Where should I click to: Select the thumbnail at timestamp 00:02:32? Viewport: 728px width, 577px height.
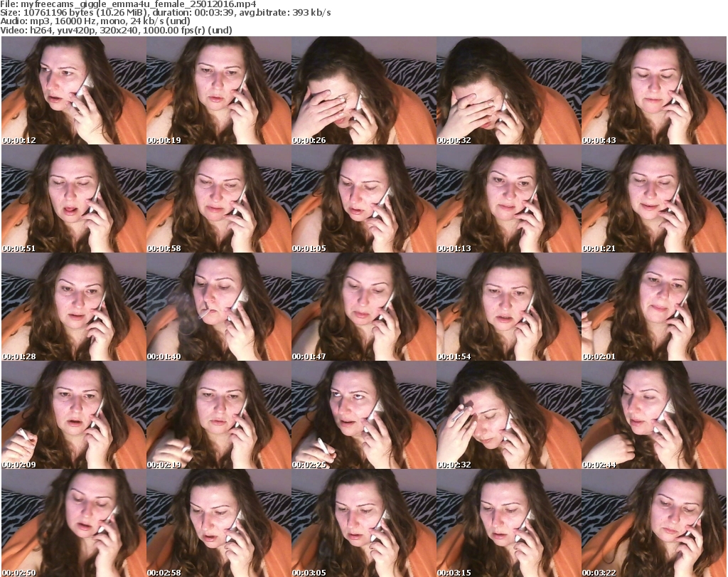click(508, 415)
